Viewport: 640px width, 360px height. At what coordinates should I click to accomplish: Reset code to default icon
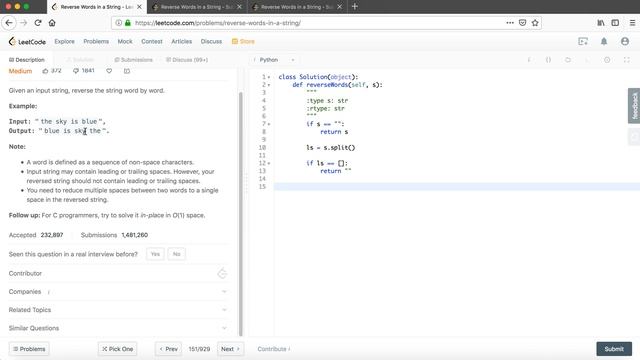(568, 60)
